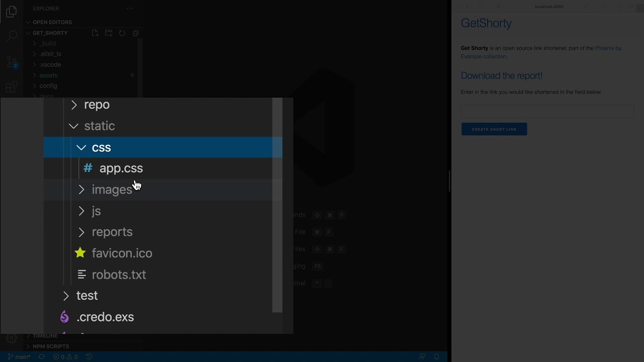Click New Folder icon in GET_SHORTY header
Screen dimensions: 644x362
click(x=109, y=33)
